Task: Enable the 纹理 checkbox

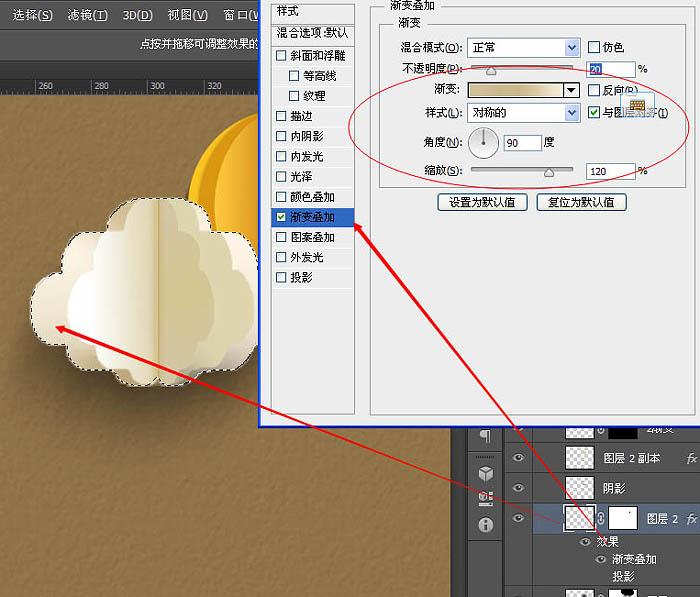Action: (x=294, y=96)
